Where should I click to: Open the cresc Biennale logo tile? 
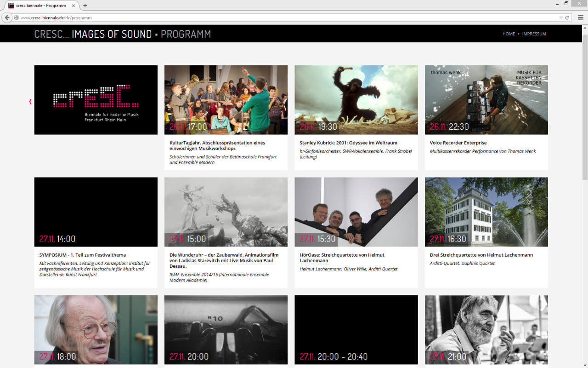point(96,100)
